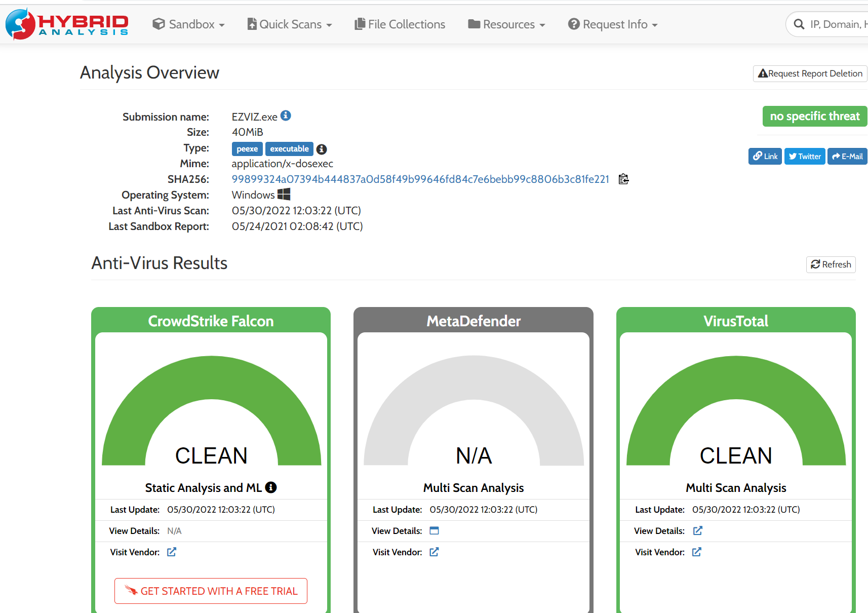Expand the Quick Scans menu
868x613 pixels.
pos(290,24)
